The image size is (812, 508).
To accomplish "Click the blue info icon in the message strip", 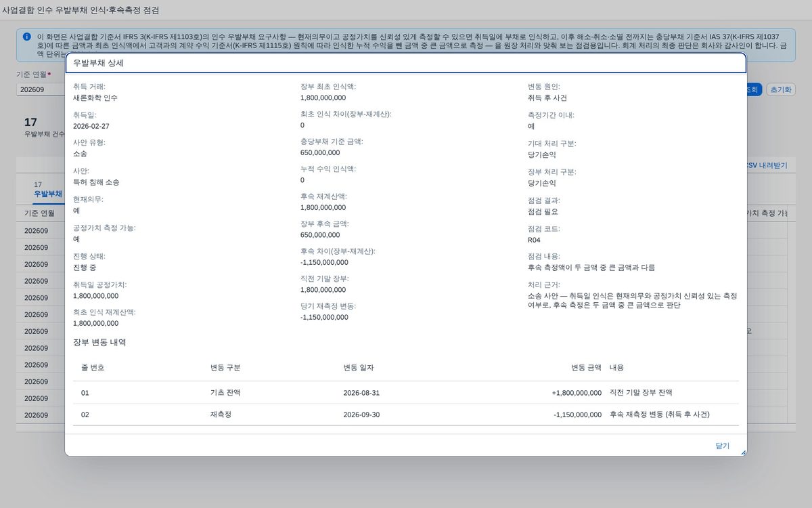I will tap(26, 37).
